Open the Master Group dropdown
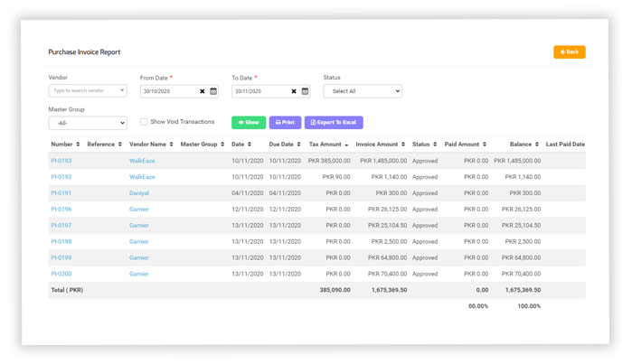 pos(87,123)
